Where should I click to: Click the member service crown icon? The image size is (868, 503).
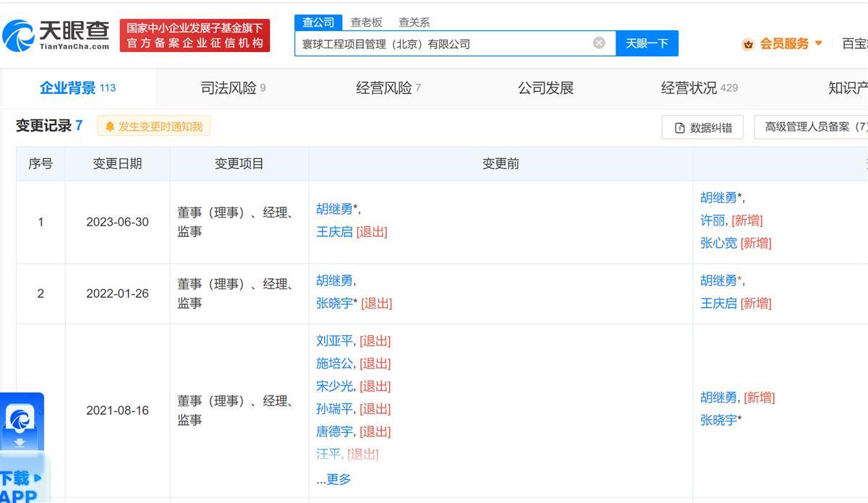748,44
